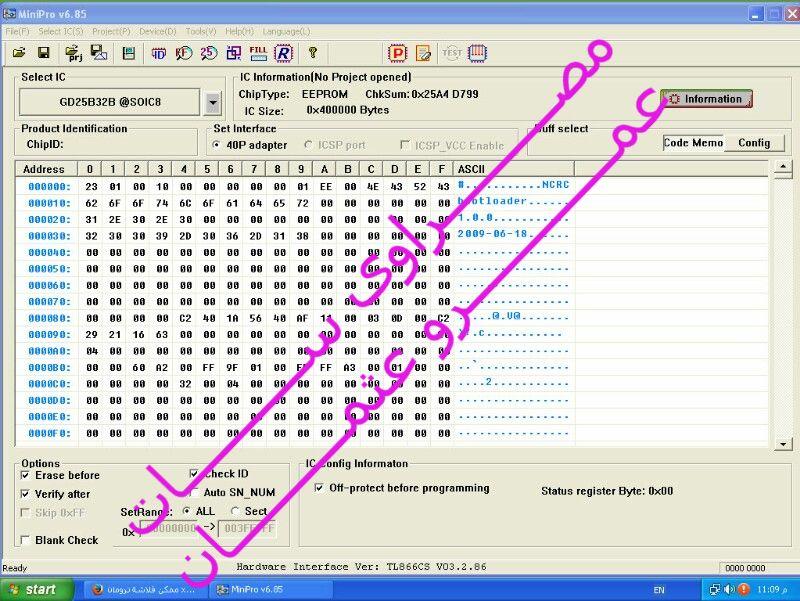Click the magnifier F search icon

coord(184,53)
